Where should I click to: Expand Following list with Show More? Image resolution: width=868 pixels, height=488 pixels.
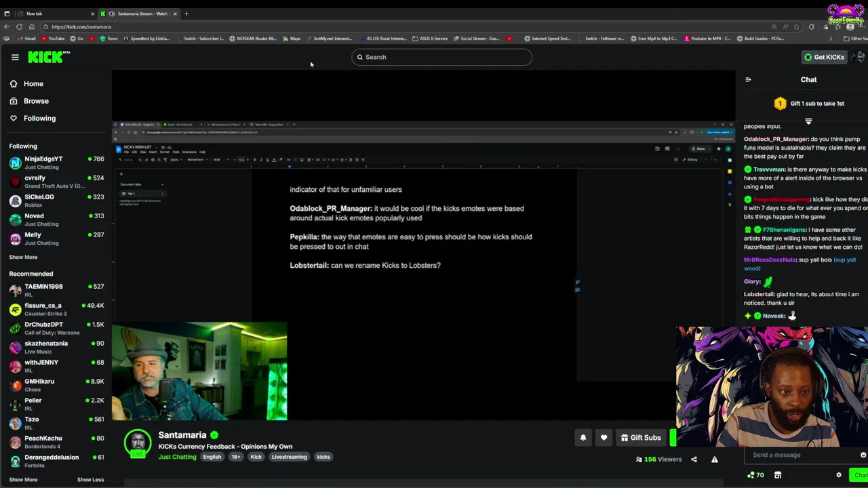(x=23, y=257)
